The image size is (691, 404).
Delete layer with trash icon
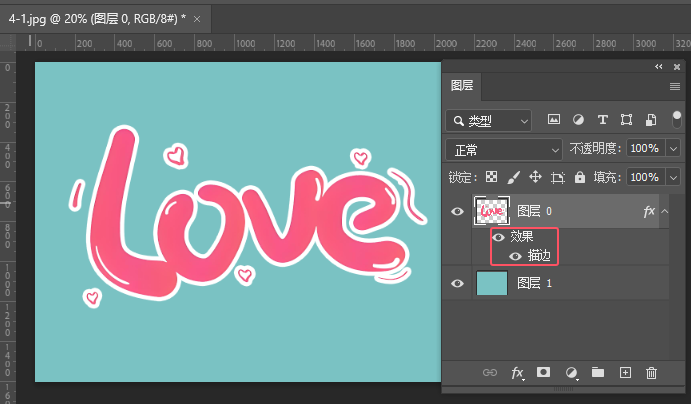coord(651,373)
